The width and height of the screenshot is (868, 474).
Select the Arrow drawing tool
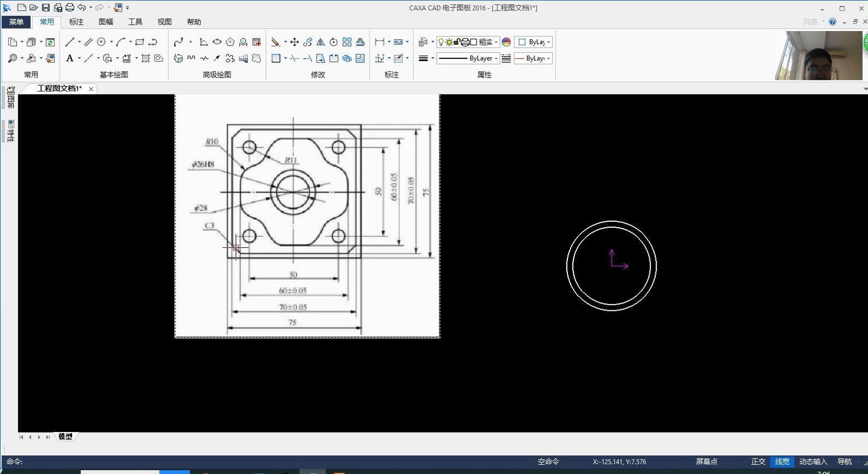217,58
